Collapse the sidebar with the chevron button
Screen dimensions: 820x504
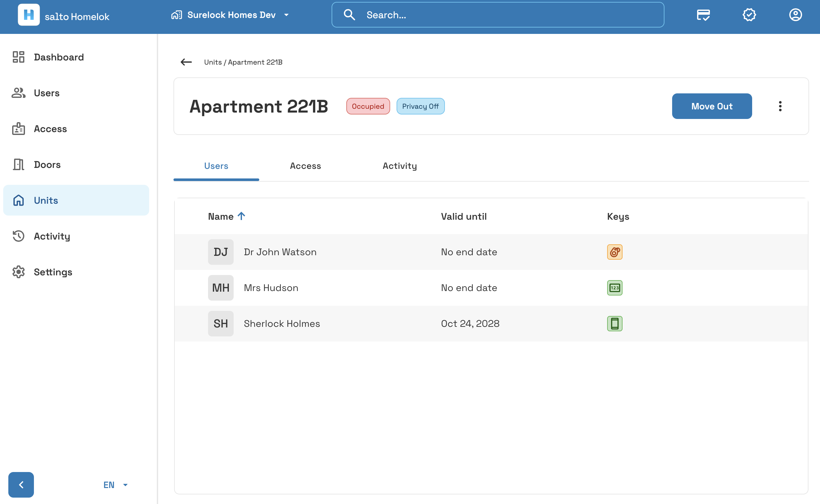[21, 485]
